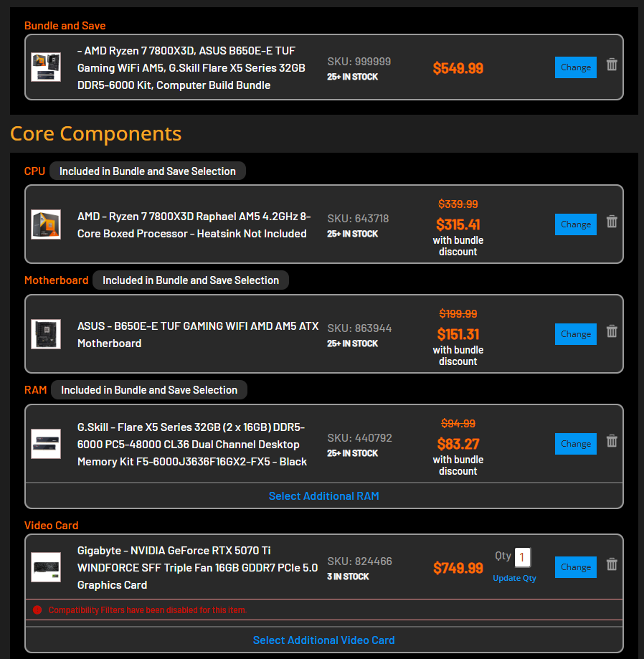
Task: Open the Ryzen 7 7800X3D thumbnail
Action: (x=46, y=224)
